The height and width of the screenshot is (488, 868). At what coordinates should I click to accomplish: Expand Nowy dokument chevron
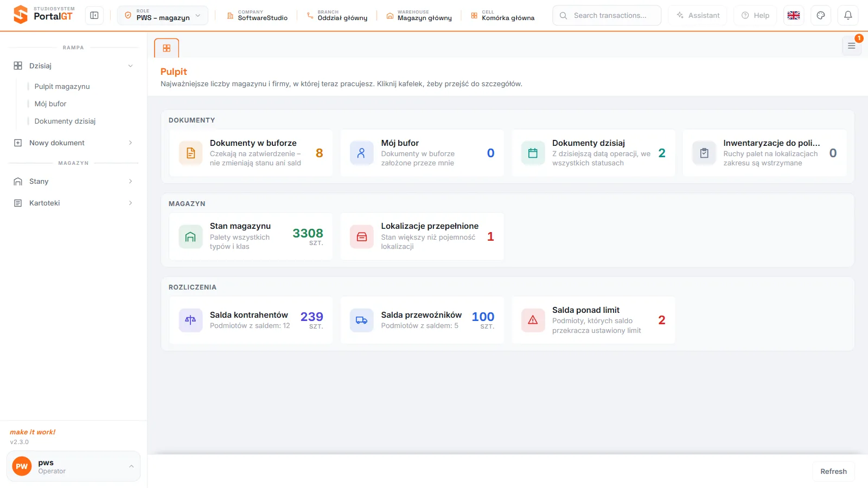point(130,143)
